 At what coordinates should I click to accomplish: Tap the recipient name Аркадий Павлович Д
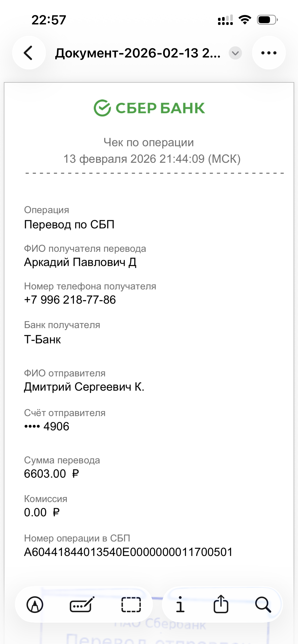(80, 262)
